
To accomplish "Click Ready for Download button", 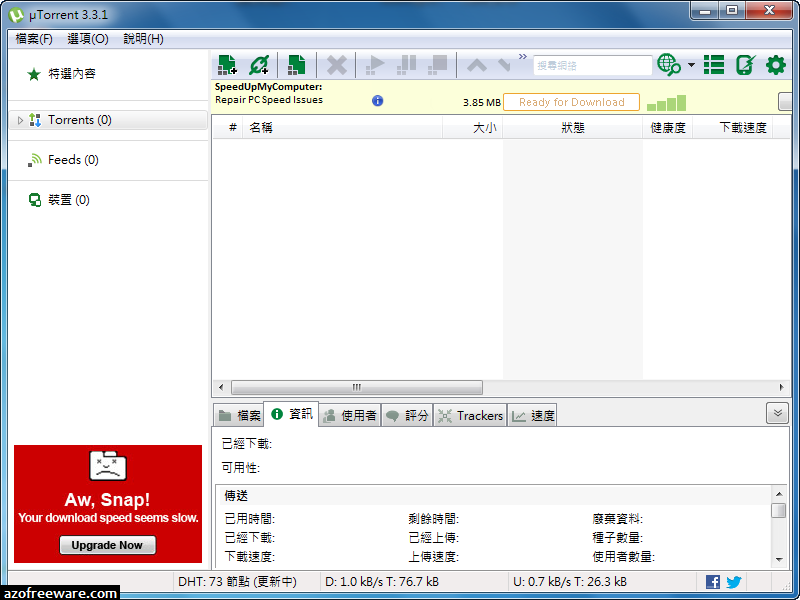I will point(571,102).
